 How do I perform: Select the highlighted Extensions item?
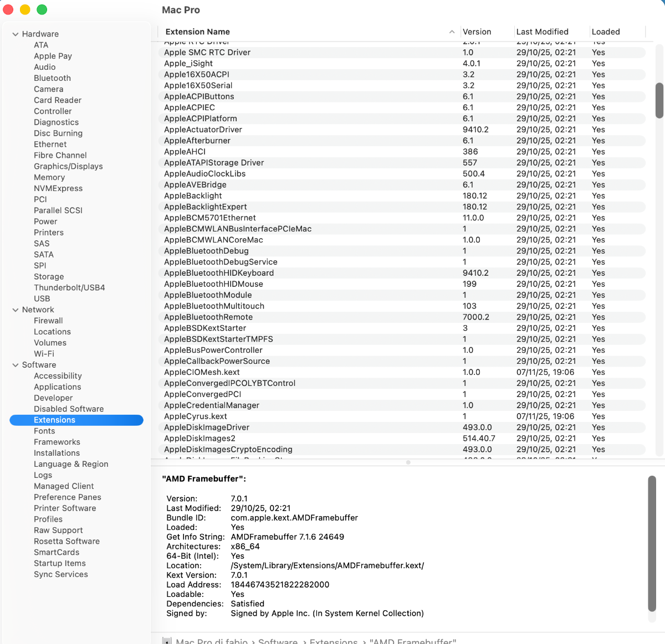(x=76, y=420)
